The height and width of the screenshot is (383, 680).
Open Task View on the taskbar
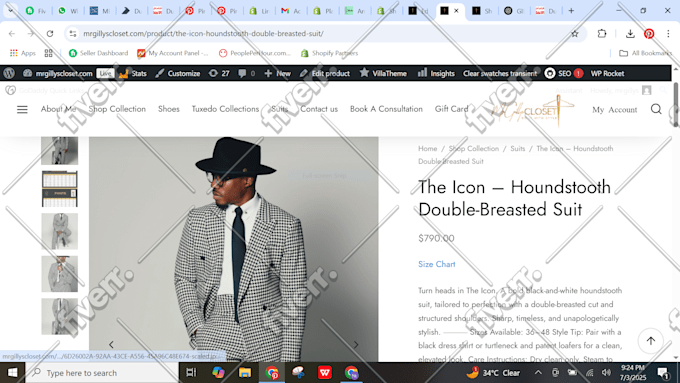point(191,373)
